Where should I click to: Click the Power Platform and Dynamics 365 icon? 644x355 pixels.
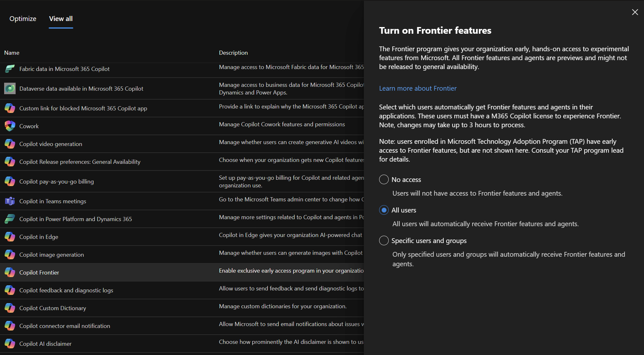(x=10, y=219)
